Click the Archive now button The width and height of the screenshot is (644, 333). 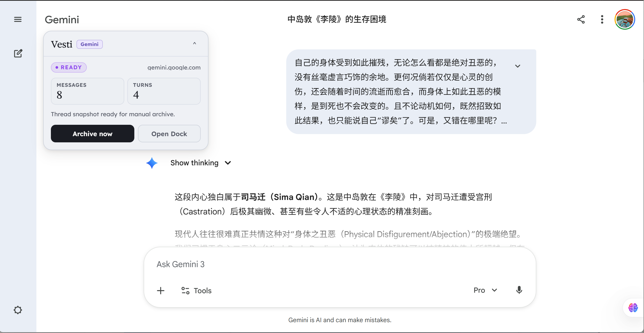click(x=92, y=134)
